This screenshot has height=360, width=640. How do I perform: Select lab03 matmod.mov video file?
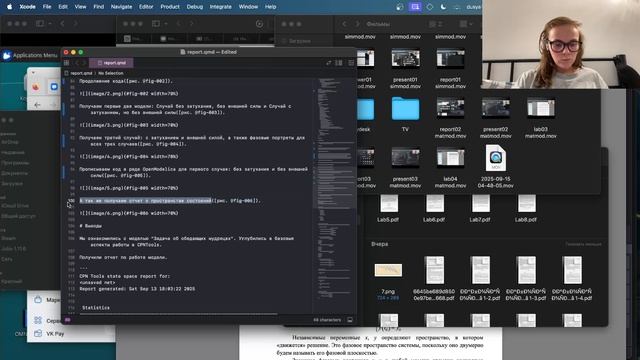pyautogui.click(x=541, y=109)
